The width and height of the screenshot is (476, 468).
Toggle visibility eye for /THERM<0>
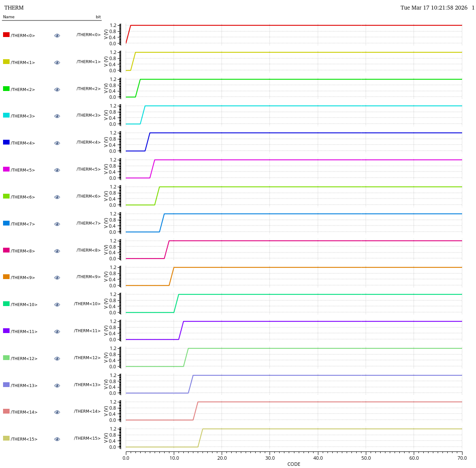click(x=57, y=36)
